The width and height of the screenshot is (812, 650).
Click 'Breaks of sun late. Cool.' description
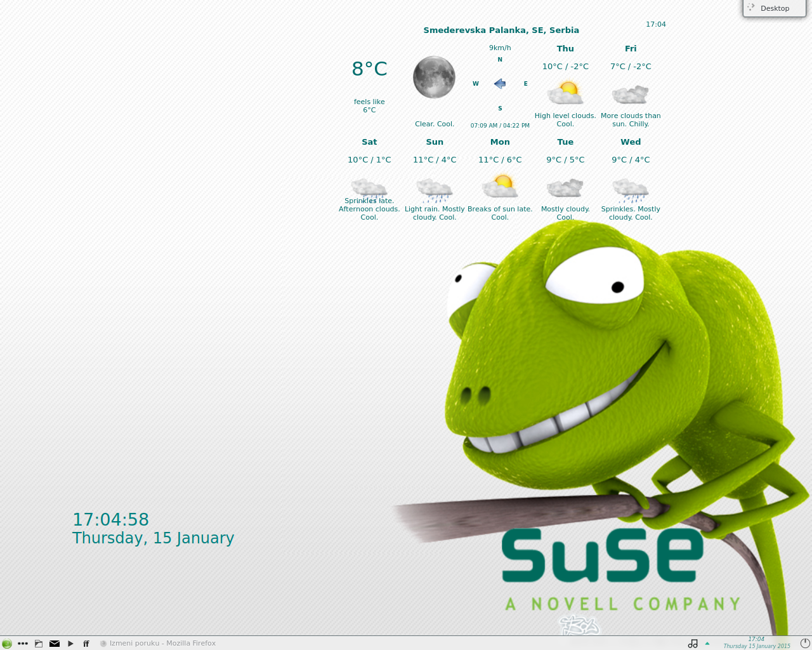(500, 213)
